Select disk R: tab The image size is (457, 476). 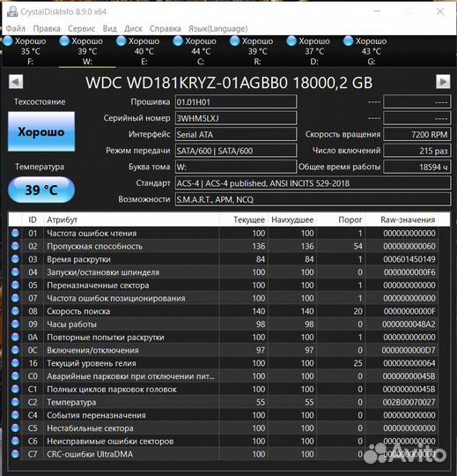pyautogui.click(x=257, y=51)
